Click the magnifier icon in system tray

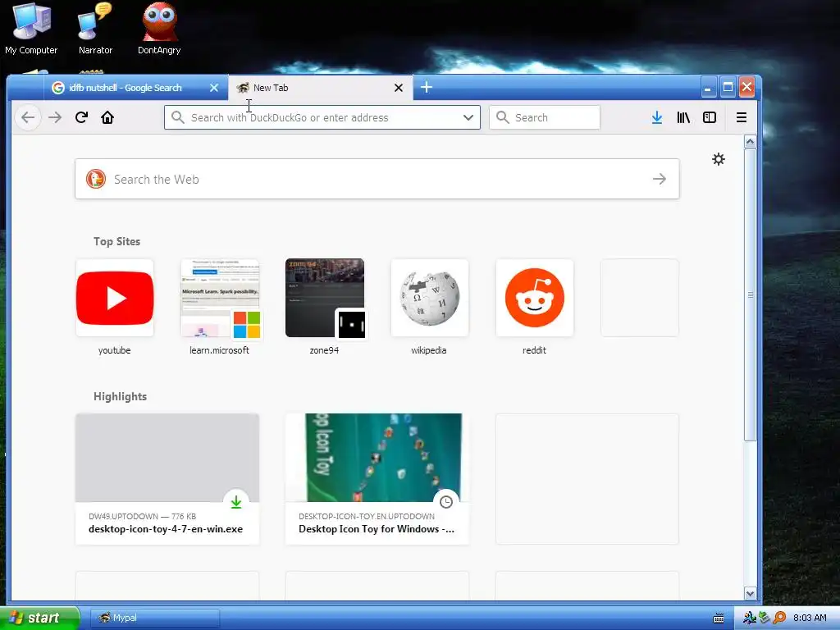pyautogui.click(x=779, y=618)
